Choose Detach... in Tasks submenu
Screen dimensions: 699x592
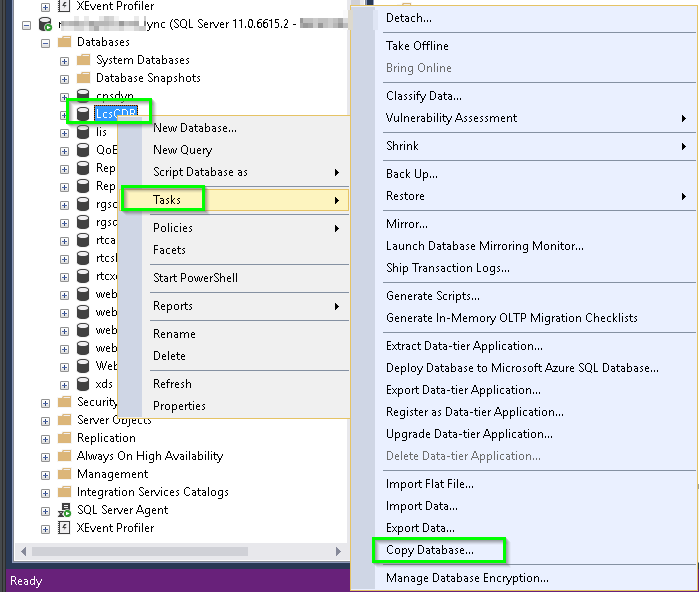coord(408,18)
